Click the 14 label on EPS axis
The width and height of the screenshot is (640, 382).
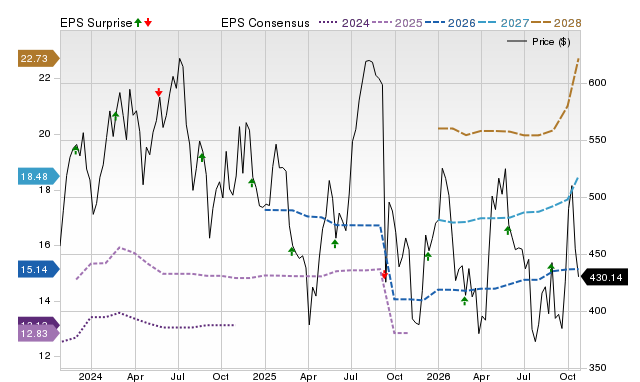click(44, 301)
